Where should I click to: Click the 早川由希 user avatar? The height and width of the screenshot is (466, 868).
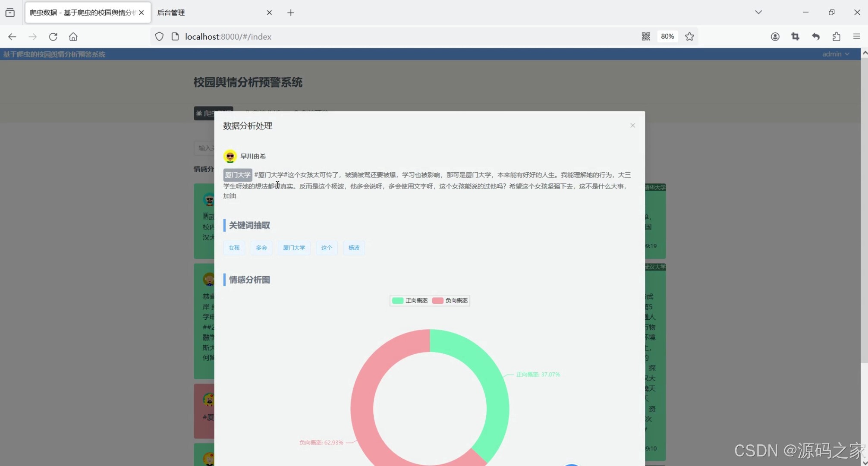click(230, 156)
